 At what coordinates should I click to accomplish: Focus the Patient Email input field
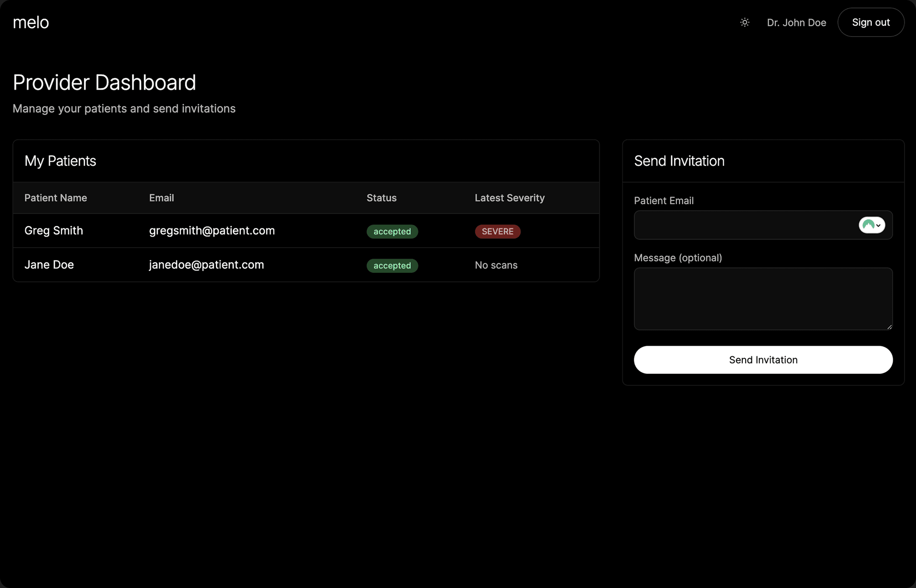tap(744, 225)
